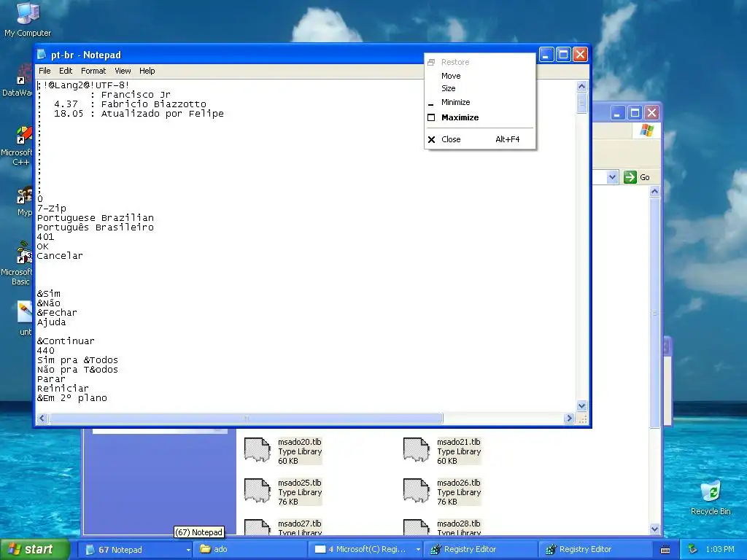This screenshot has width=747, height=560.
Task: Expand the 67 Notepad taskbar group arrow
Action: point(188,550)
